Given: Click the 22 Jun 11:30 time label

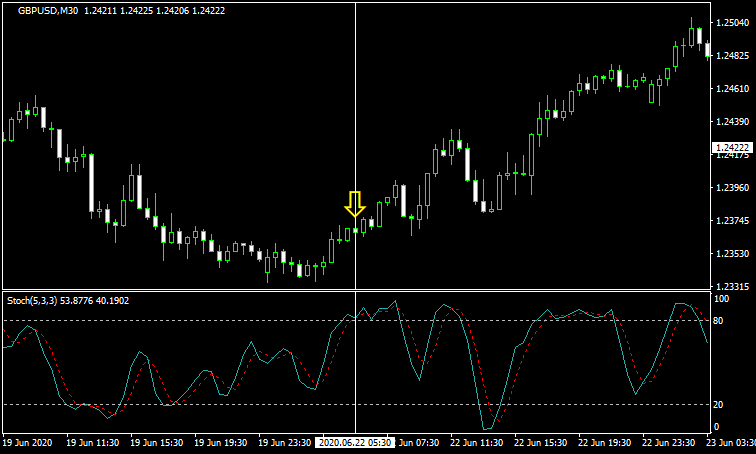Looking at the screenshot, I should [x=476, y=442].
